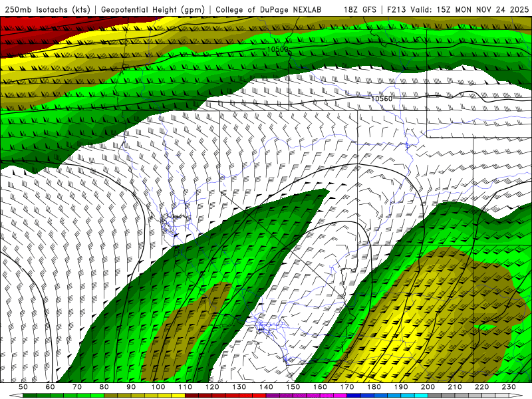Click the '250mb Isotachs (kts)' title text
Screen dimensions: 532x399
coord(47,10)
